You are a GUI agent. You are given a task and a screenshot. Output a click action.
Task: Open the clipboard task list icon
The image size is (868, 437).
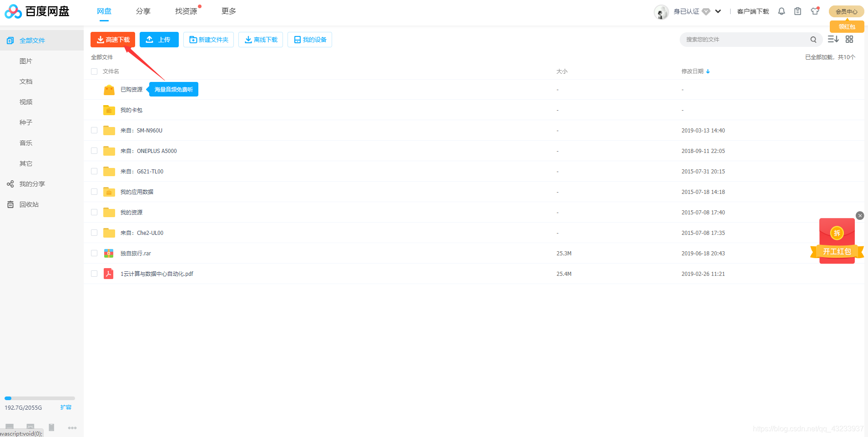click(x=797, y=11)
